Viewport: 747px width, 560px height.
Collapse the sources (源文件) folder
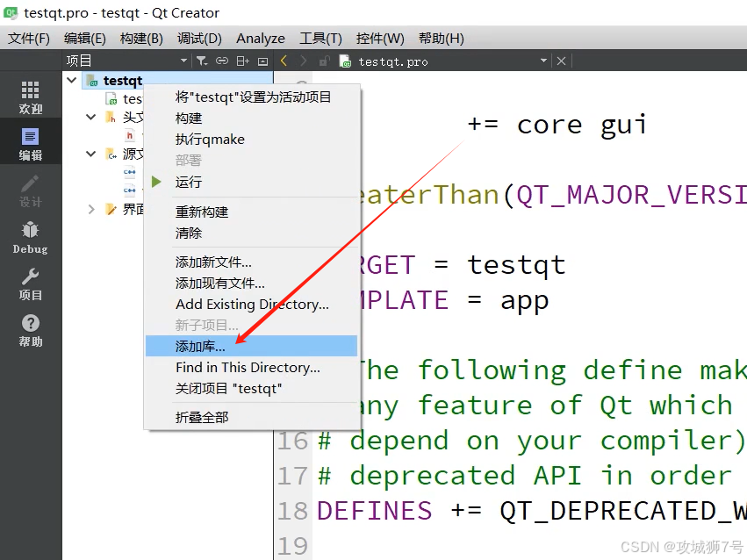point(90,154)
